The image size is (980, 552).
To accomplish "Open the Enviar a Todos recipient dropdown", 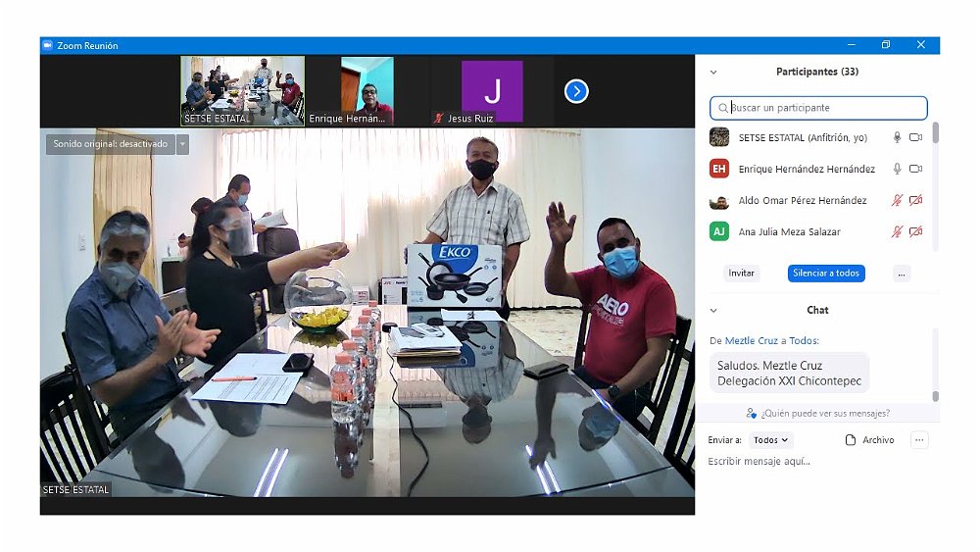I will tap(771, 440).
